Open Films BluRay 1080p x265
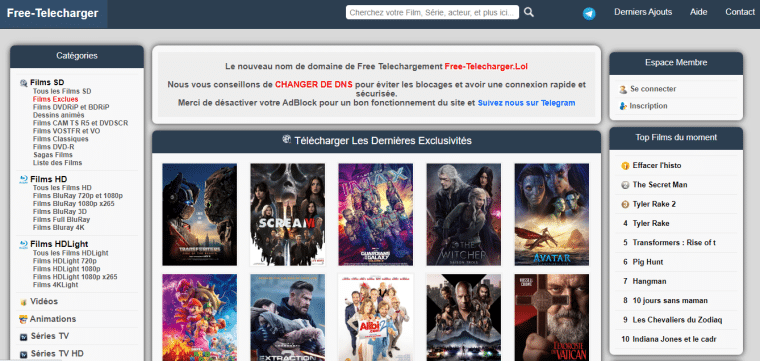 (x=74, y=204)
